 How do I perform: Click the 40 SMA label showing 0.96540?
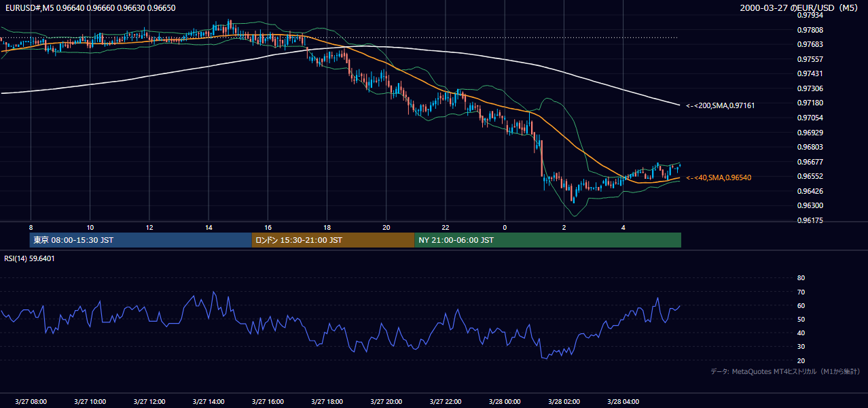pos(719,177)
